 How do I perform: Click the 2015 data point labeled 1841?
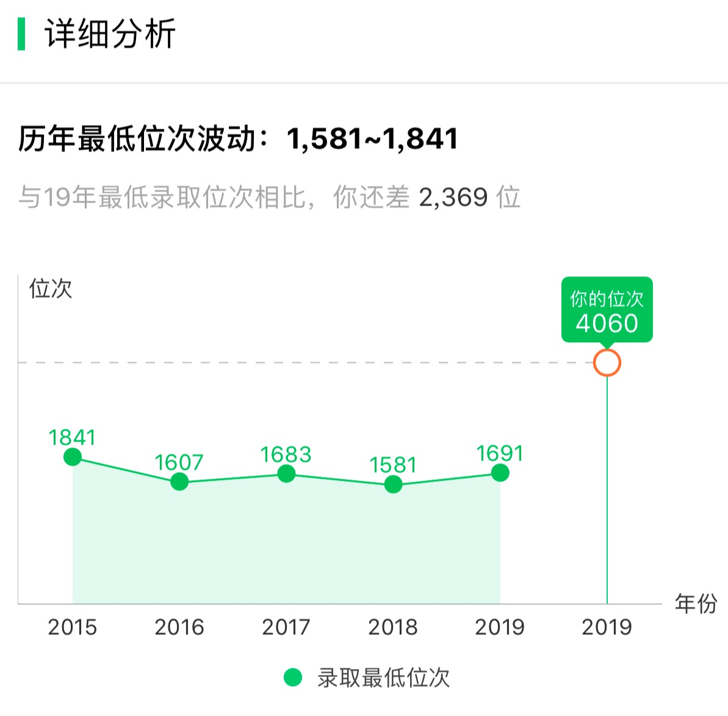tap(73, 457)
